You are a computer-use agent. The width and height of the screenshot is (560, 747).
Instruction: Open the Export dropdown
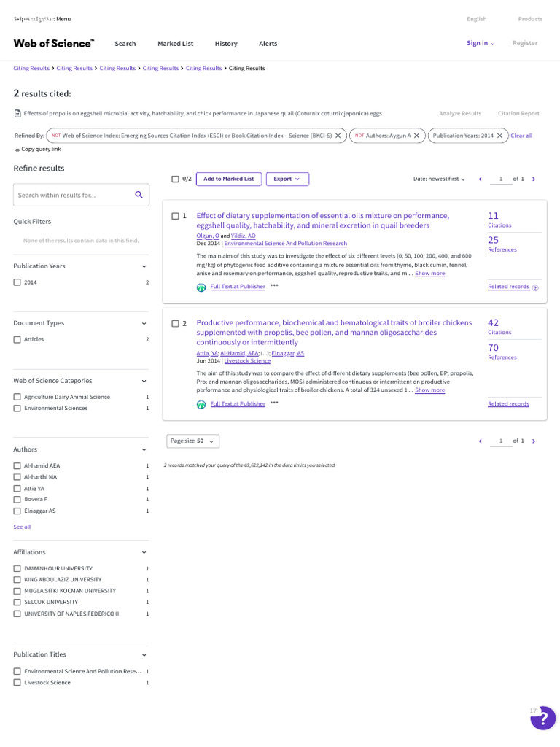coord(287,179)
